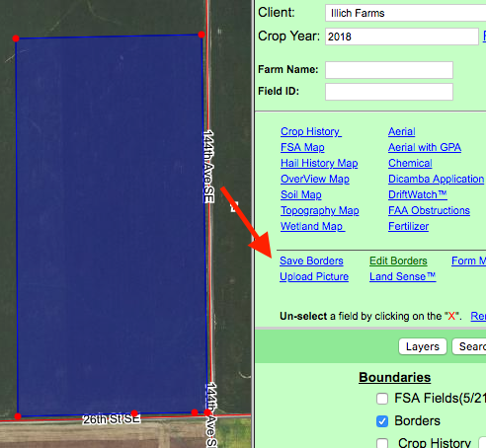486x448 pixels.
Task: Click the Layers button
Action: pos(423,346)
